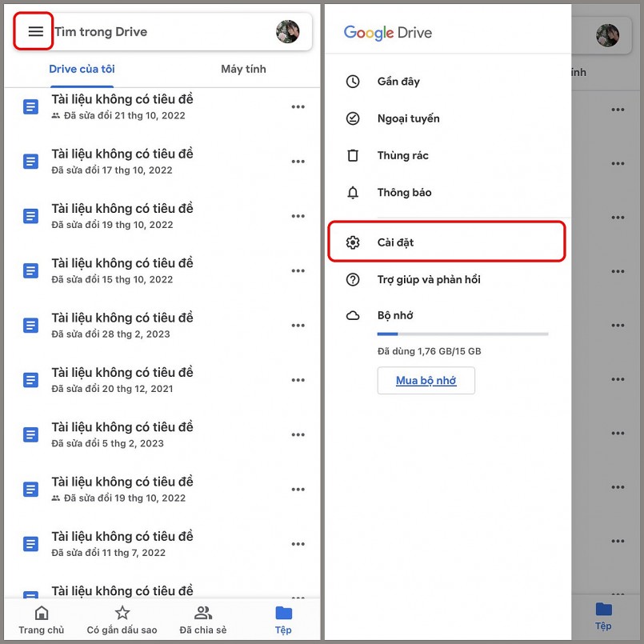This screenshot has height=644, width=644.
Task: Click the Mua bộ nhớ button
Action: (x=426, y=381)
